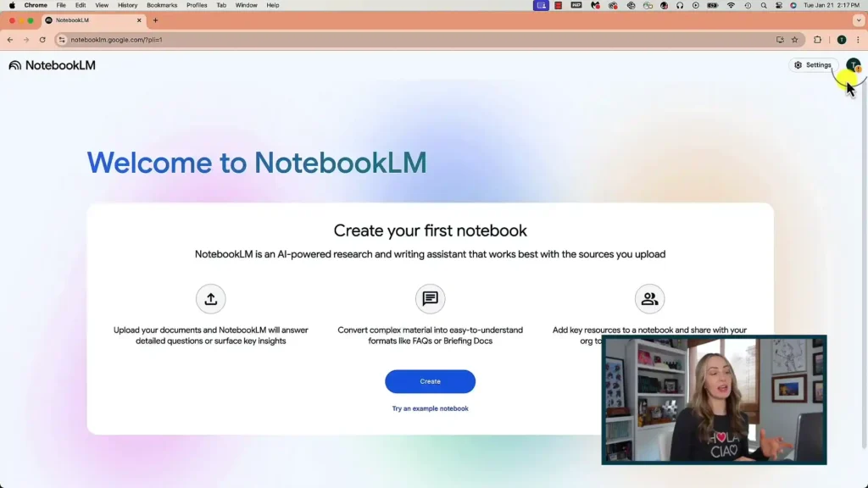The height and width of the screenshot is (488, 868).
Task: Open the Chrome extensions puzzle icon
Action: click(816, 39)
